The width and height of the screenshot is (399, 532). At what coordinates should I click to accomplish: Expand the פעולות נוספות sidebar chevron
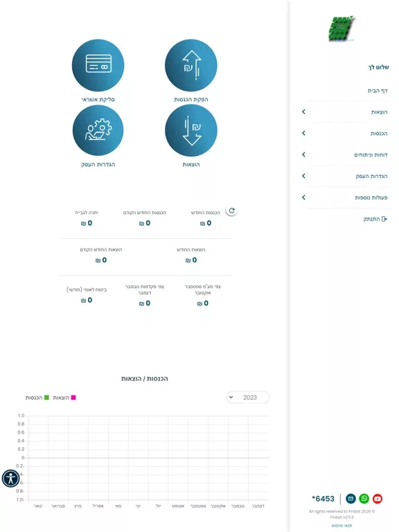[x=303, y=197]
